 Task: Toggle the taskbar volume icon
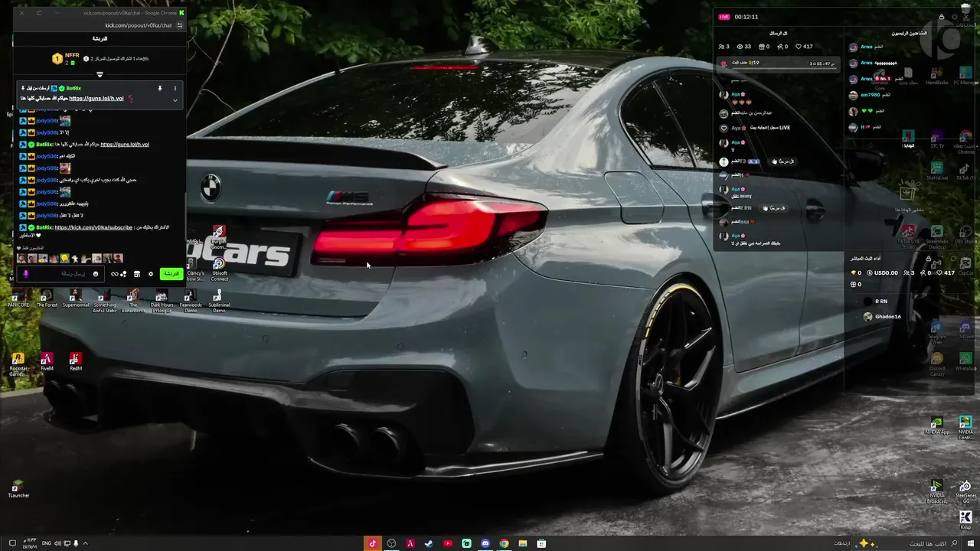[x=57, y=543]
